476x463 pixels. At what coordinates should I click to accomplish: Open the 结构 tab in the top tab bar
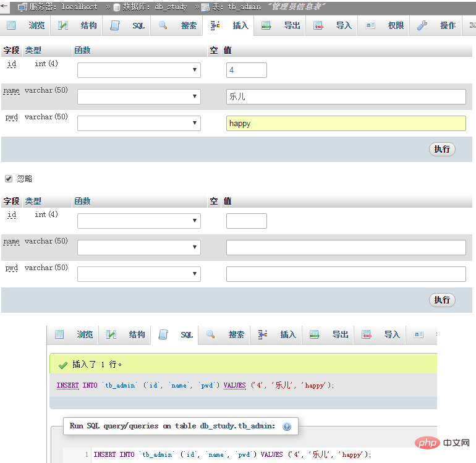76,25
